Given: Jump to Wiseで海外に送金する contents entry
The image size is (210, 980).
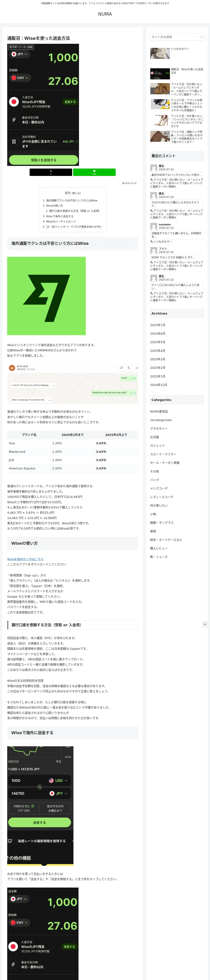Looking at the screenshot, I should pyautogui.click(x=60, y=216).
